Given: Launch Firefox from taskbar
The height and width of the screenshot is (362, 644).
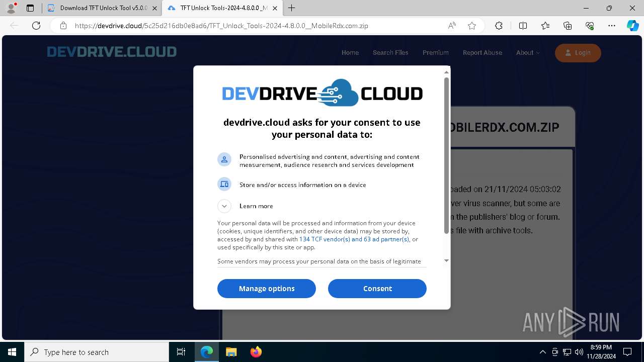Looking at the screenshot, I should point(256,352).
